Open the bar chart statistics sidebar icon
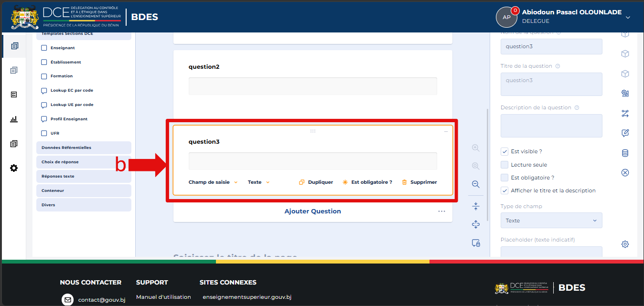 point(14,119)
